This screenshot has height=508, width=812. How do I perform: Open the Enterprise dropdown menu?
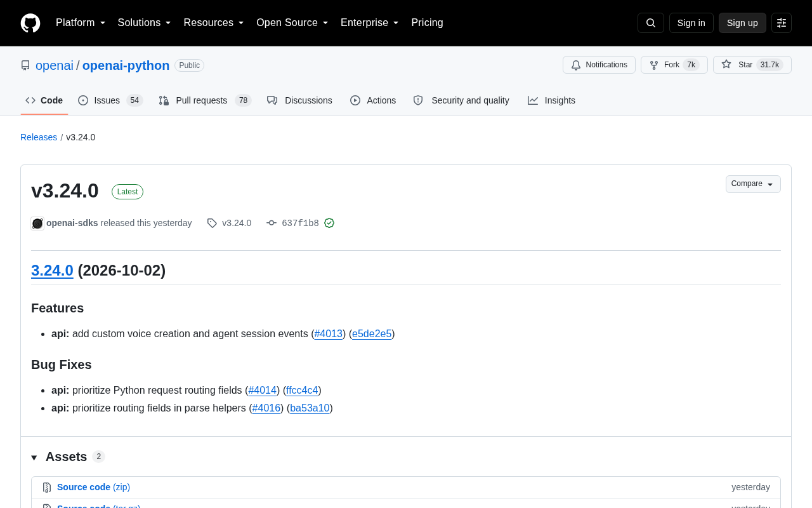click(x=370, y=23)
